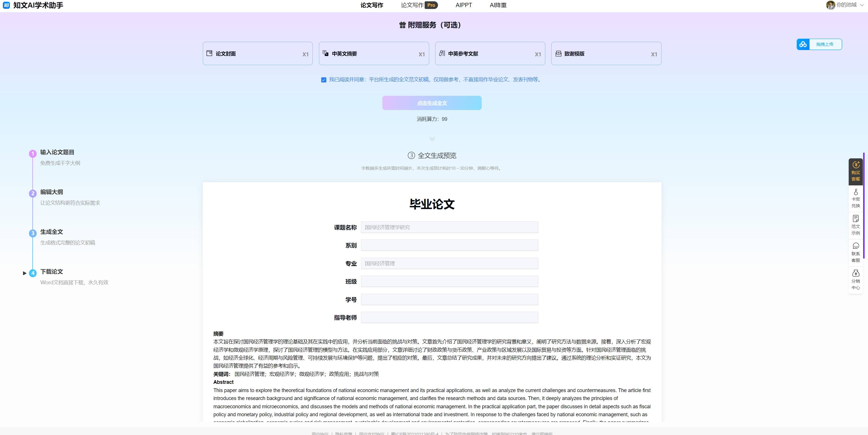Viewport: 868px width, 435px height.
Task: Click the 知文AI logo icon
Action: tap(6, 5)
